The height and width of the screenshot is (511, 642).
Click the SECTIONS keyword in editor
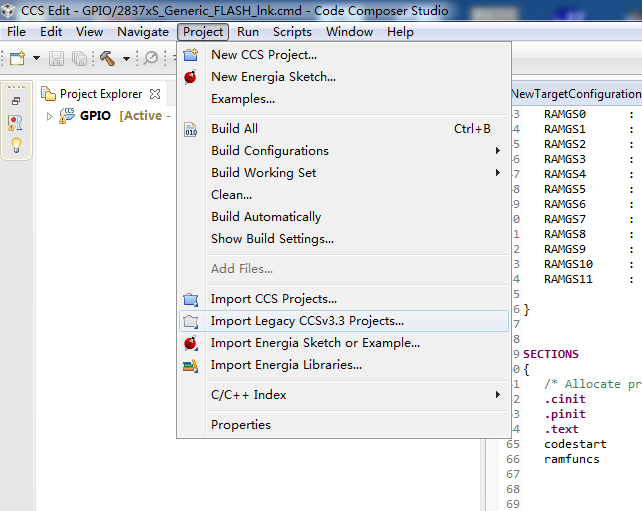(x=551, y=354)
